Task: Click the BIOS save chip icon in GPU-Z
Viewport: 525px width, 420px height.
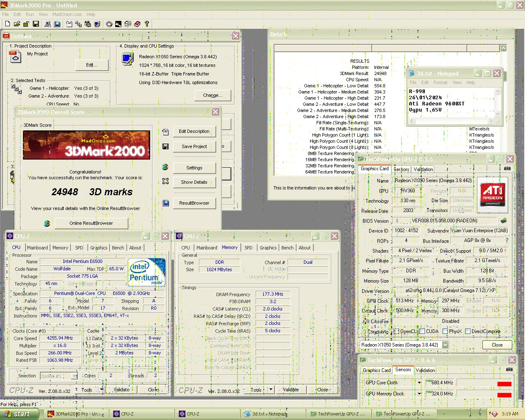Action: 504,221
